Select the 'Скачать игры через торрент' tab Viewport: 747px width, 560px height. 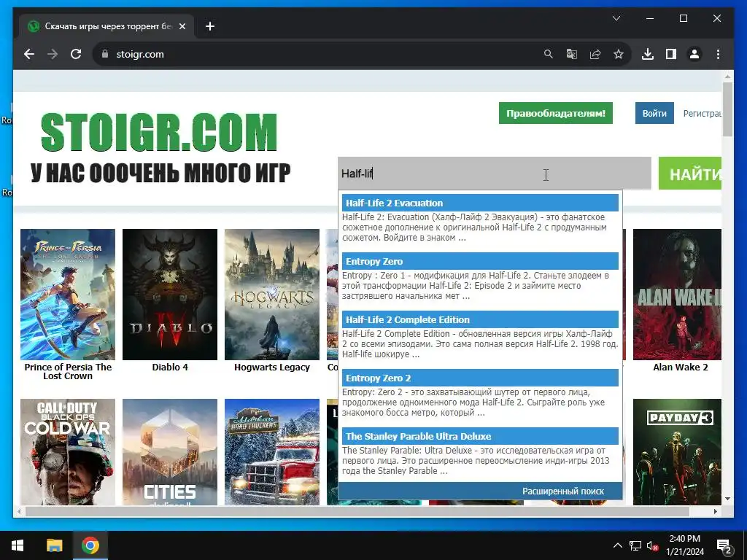click(107, 26)
